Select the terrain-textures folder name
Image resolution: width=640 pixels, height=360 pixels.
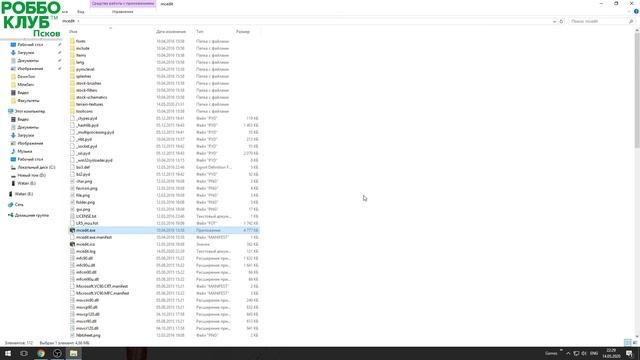coord(89,104)
